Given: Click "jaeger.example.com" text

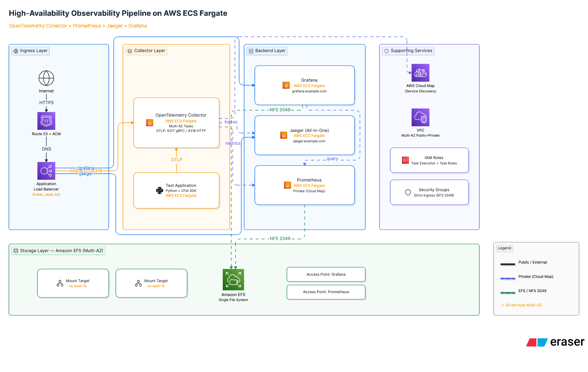Looking at the screenshot, I should (x=309, y=141).
